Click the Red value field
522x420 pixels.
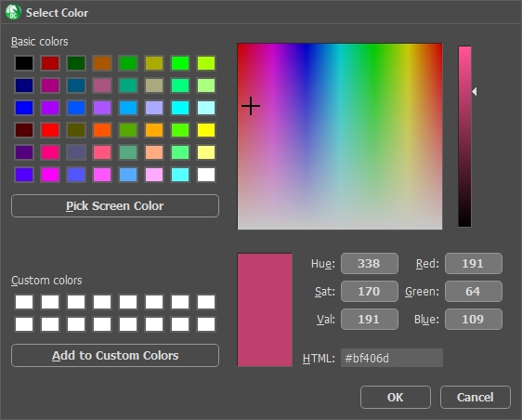pos(474,264)
